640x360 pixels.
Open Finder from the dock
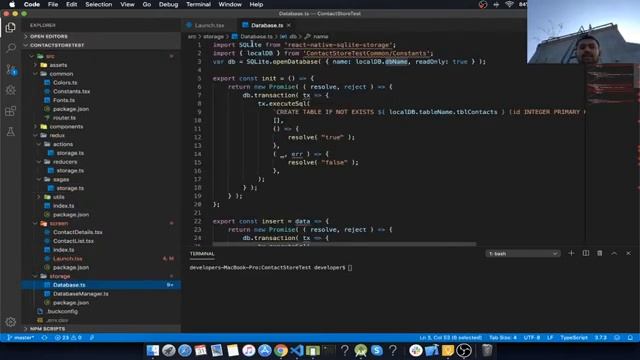153,351
